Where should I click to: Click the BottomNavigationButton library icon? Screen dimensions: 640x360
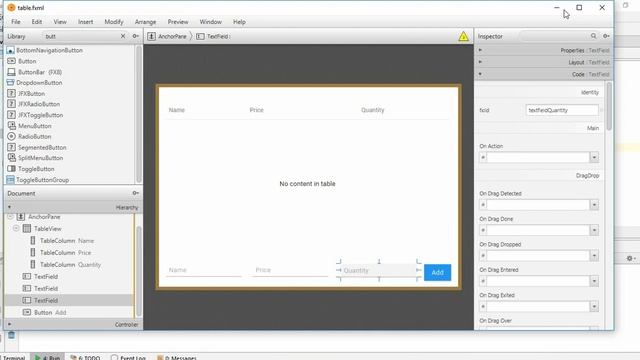pos(11,50)
